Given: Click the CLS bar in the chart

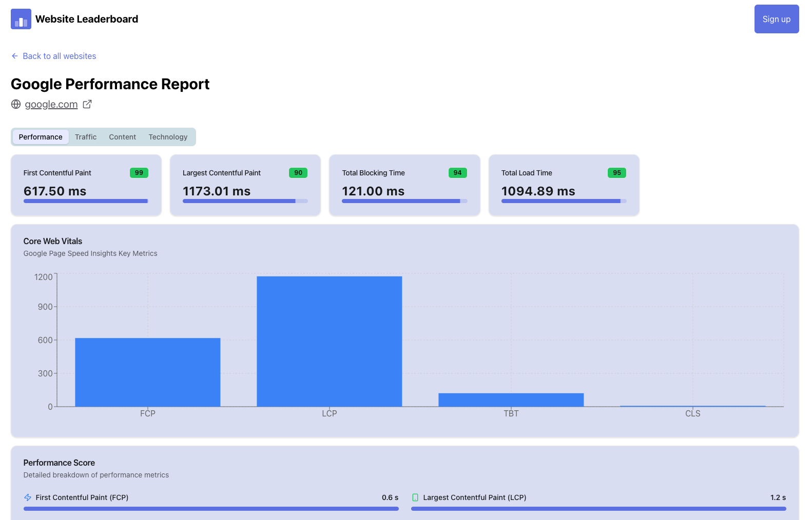Looking at the screenshot, I should point(693,406).
